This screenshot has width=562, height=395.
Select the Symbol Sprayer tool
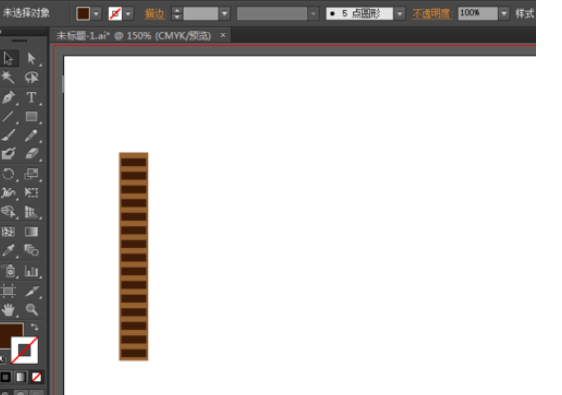click(8, 271)
